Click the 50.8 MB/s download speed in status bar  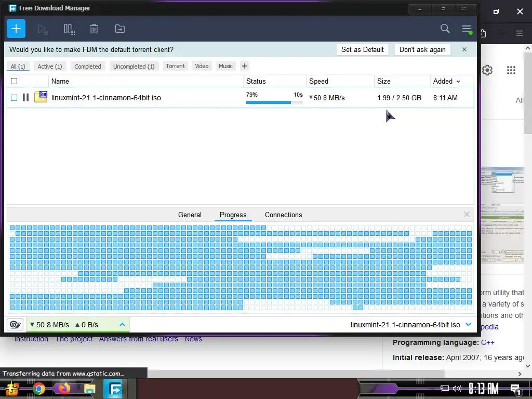pyautogui.click(x=49, y=325)
